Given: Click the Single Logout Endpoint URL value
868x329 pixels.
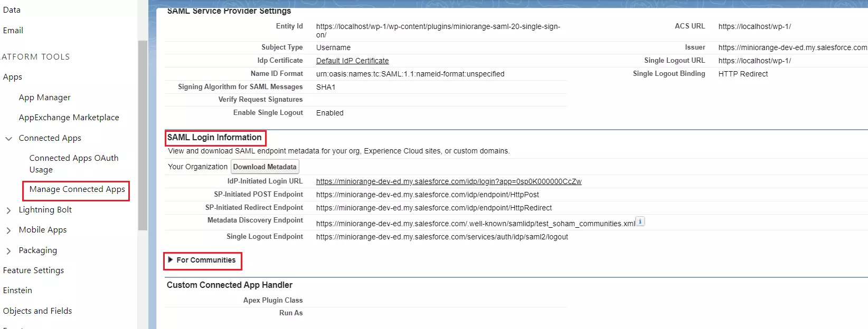Looking at the screenshot, I should (442, 237).
